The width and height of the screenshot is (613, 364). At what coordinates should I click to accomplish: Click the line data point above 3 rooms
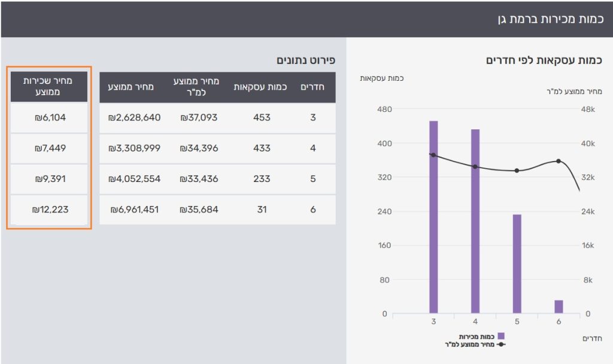point(433,155)
